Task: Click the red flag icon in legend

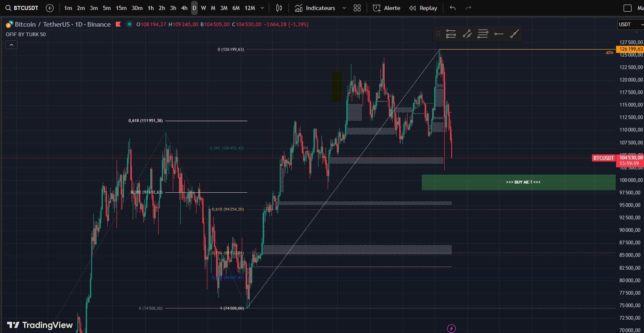Action: pos(118,25)
